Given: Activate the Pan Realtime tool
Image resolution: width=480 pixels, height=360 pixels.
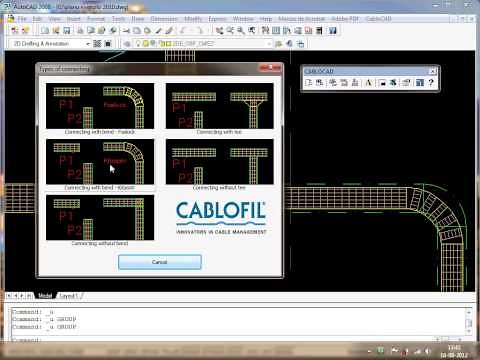Looking at the screenshot, I should coord(219,31).
